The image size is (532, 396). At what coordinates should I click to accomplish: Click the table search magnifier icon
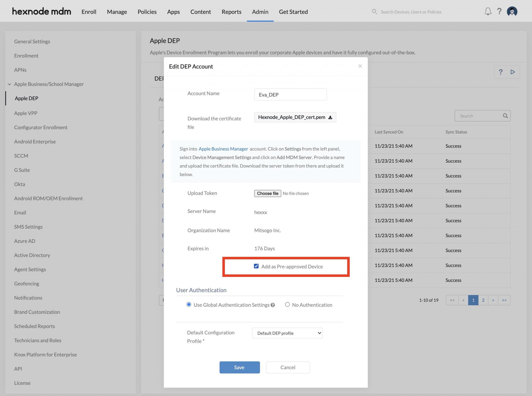click(505, 116)
